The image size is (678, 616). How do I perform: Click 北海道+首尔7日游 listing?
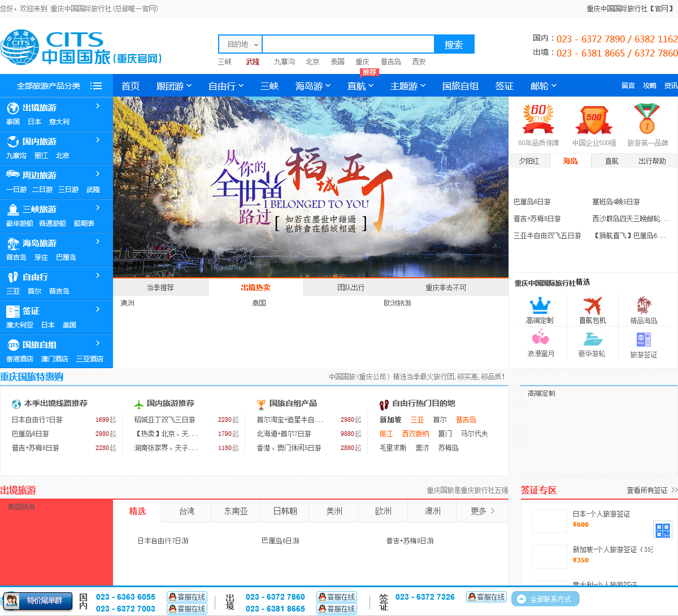coord(284,434)
